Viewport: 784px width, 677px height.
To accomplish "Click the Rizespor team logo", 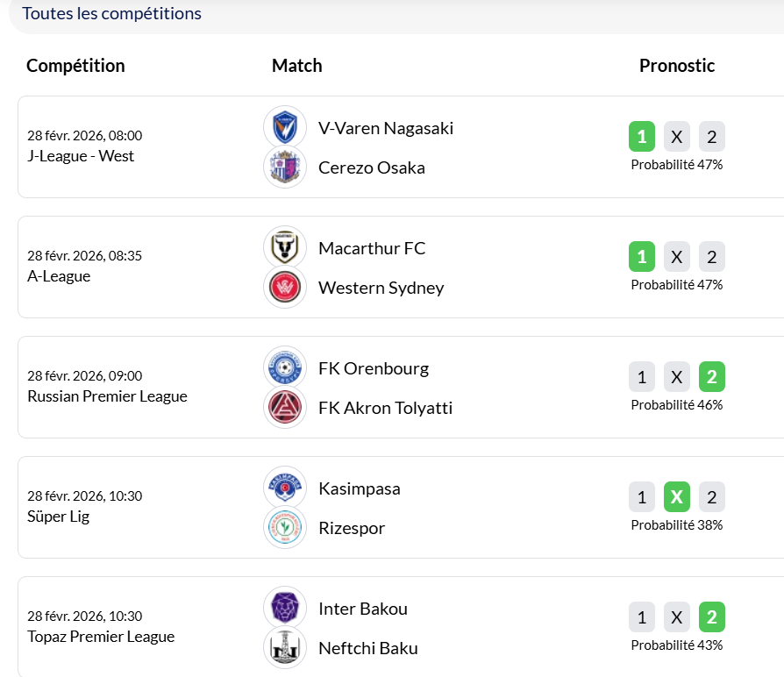I will [285, 528].
